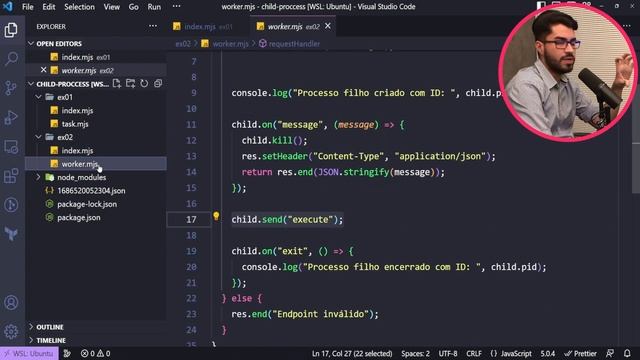Open Remote Explorer view
Image resolution: width=640 pixels, height=360 pixels.
11,147
